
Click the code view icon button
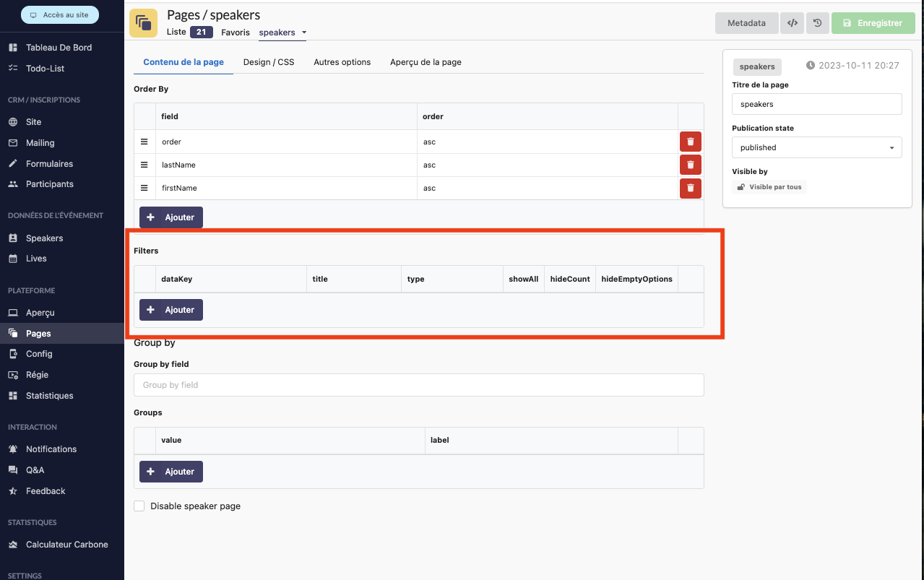[x=793, y=23]
